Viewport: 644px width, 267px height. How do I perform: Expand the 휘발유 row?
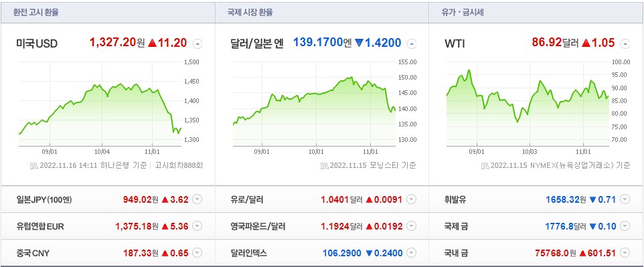(x=625, y=199)
